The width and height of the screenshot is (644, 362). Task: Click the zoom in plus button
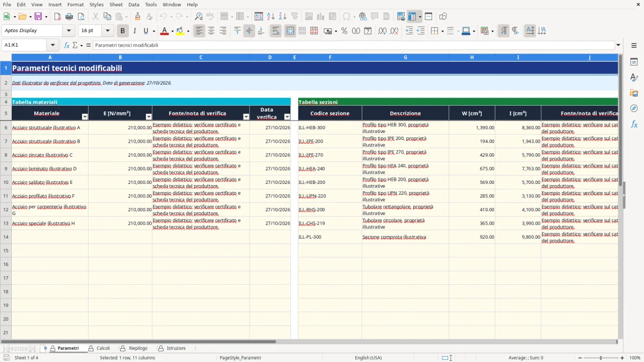tap(623, 358)
